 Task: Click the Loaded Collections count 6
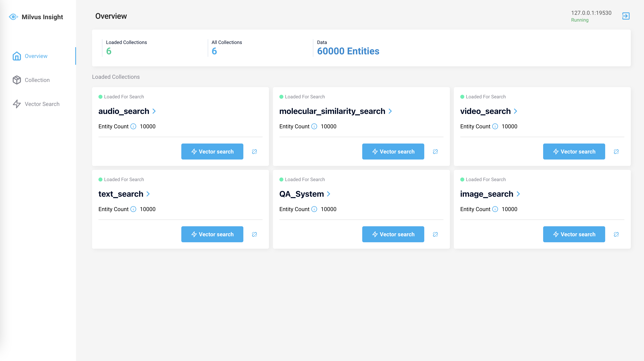pos(109,51)
